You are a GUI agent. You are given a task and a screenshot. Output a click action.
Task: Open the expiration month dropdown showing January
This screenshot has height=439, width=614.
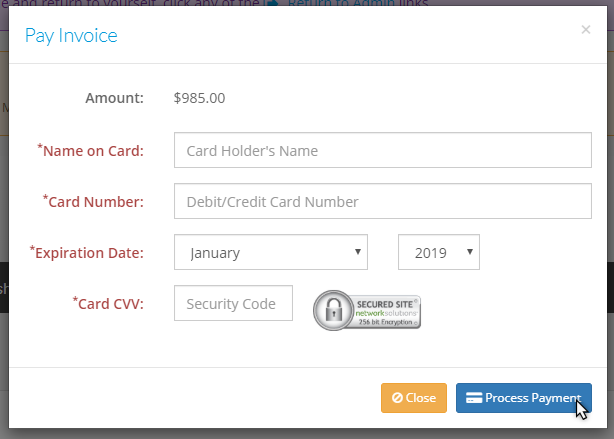271,252
